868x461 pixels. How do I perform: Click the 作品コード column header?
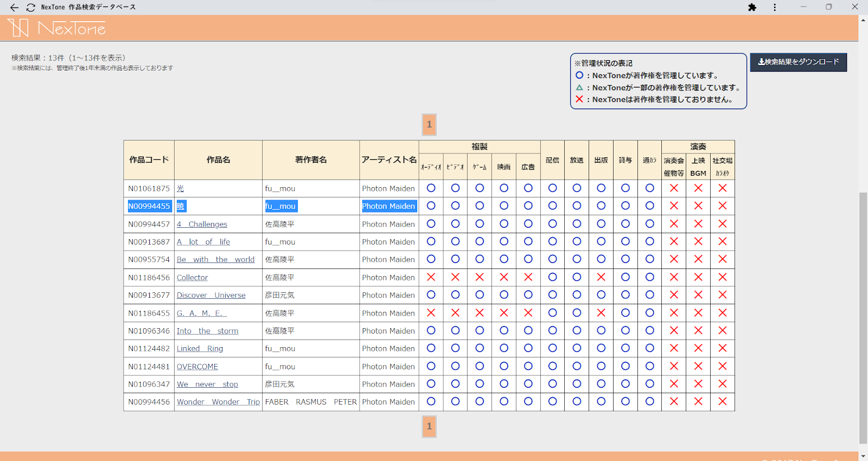pos(149,160)
